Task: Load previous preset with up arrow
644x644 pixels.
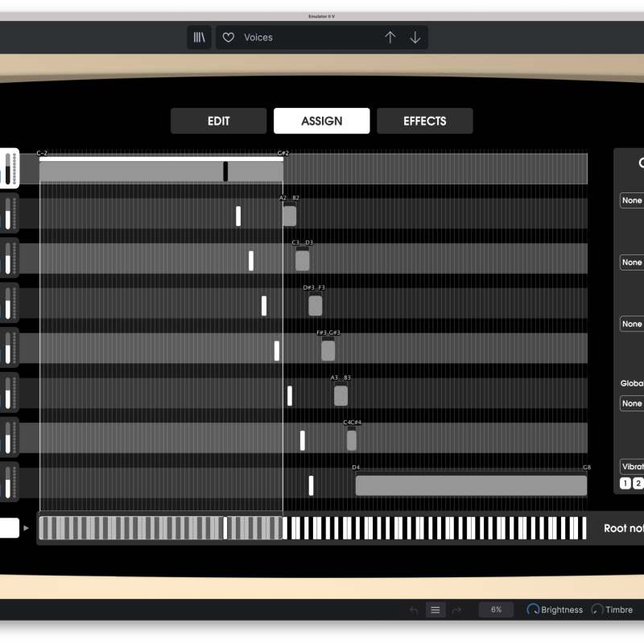Action: coord(390,37)
